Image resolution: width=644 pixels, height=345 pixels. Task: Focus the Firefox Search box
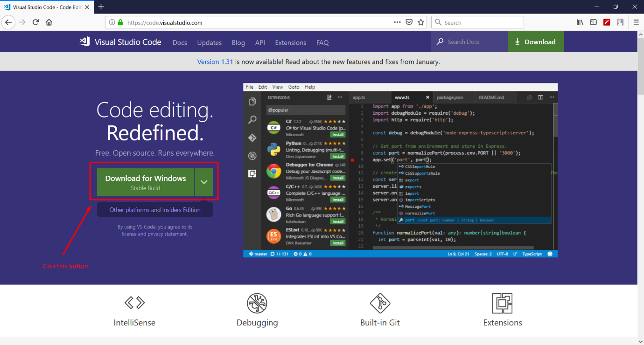tap(478, 22)
